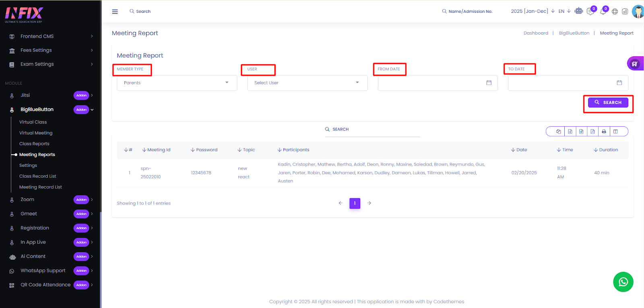This screenshot has height=308, width=644.
Task: Expand the Ai Content module
Action: click(x=92, y=257)
